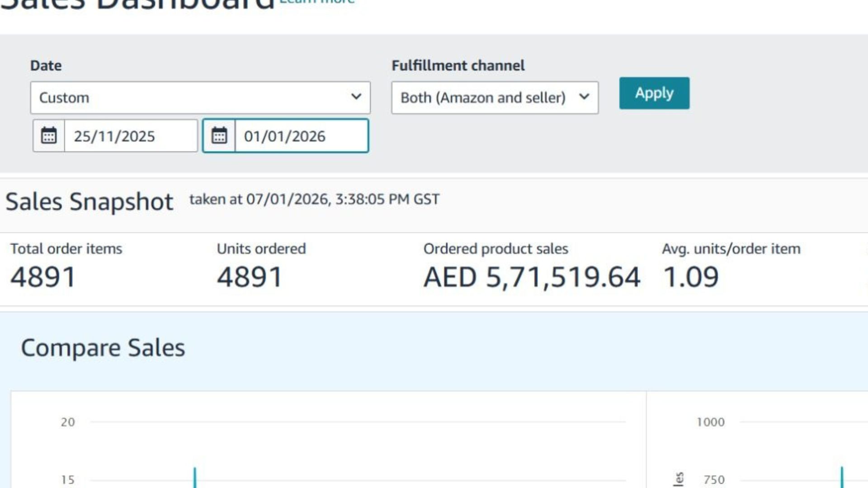The width and height of the screenshot is (868, 488).
Task: Click the chevron arrow in Date dropdown
Action: (x=356, y=97)
